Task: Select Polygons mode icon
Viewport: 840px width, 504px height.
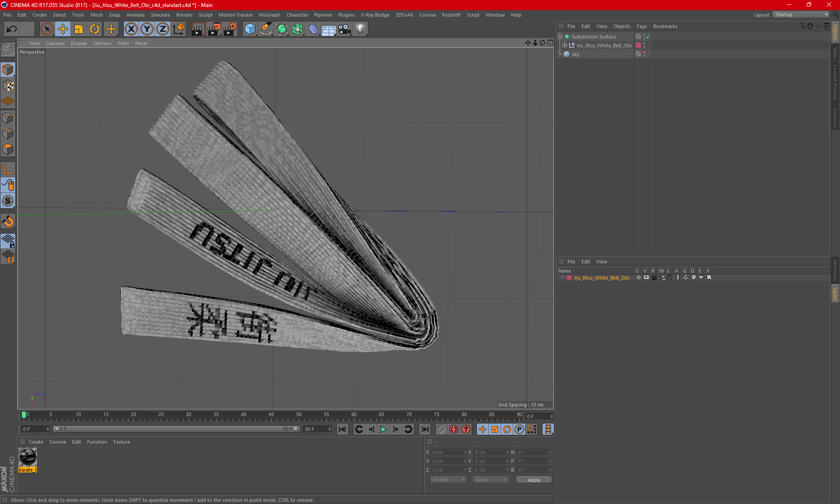Action: pyautogui.click(x=8, y=149)
